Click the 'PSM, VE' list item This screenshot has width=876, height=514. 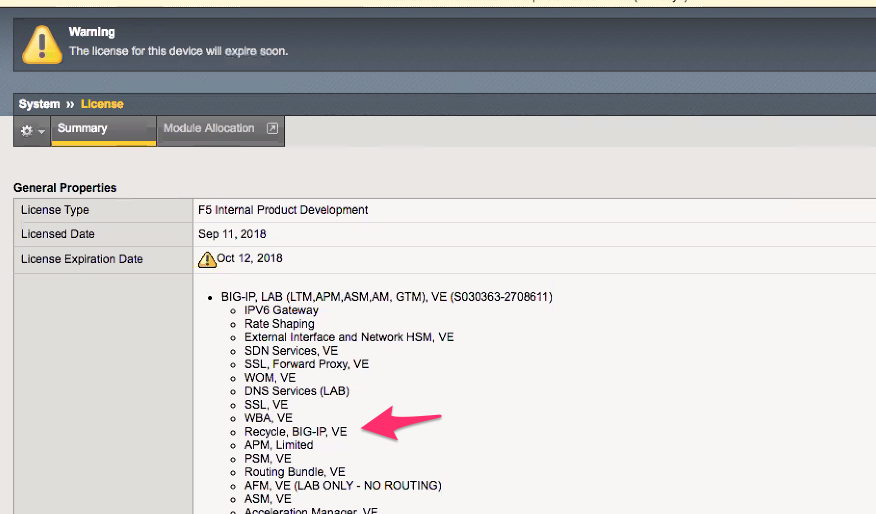[x=268, y=459]
